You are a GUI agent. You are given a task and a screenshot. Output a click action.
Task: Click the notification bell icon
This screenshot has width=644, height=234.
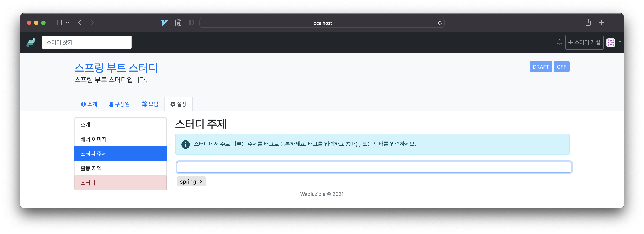[559, 42]
